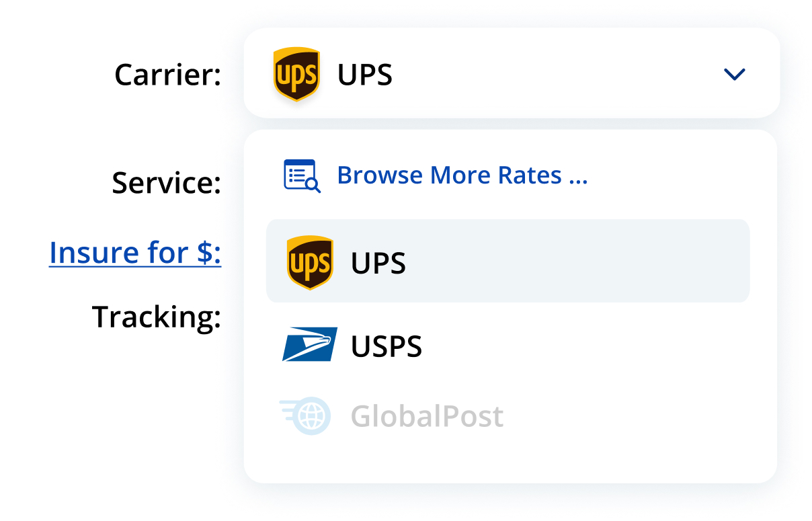Click the grayed-out GlobalPost carrier icon

(x=307, y=415)
